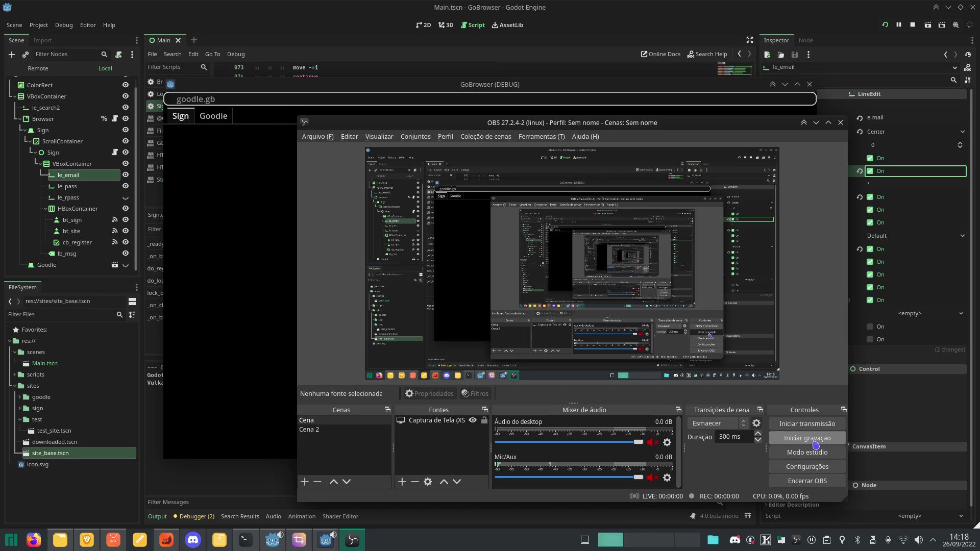Add a new node in Scene dock

(x=12, y=55)
